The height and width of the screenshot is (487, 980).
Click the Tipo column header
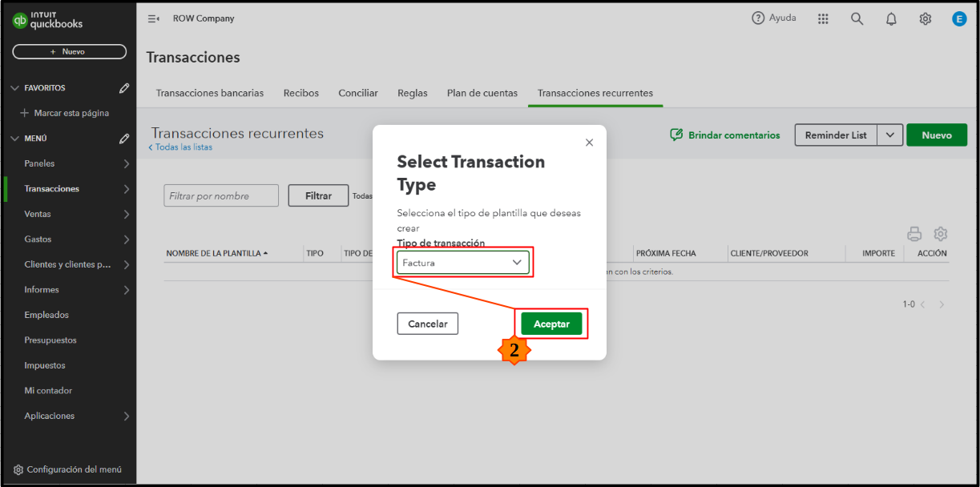pos(315,253)
